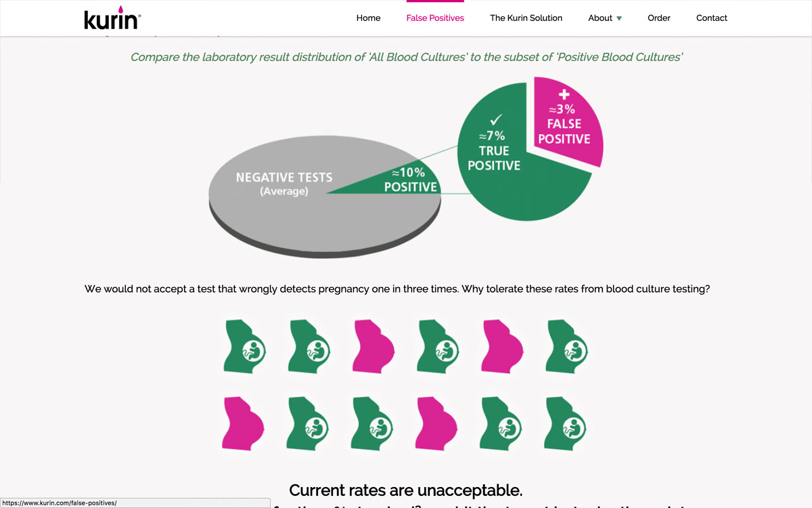Click the last green pregnant icon, bottom row

point(567,423)
